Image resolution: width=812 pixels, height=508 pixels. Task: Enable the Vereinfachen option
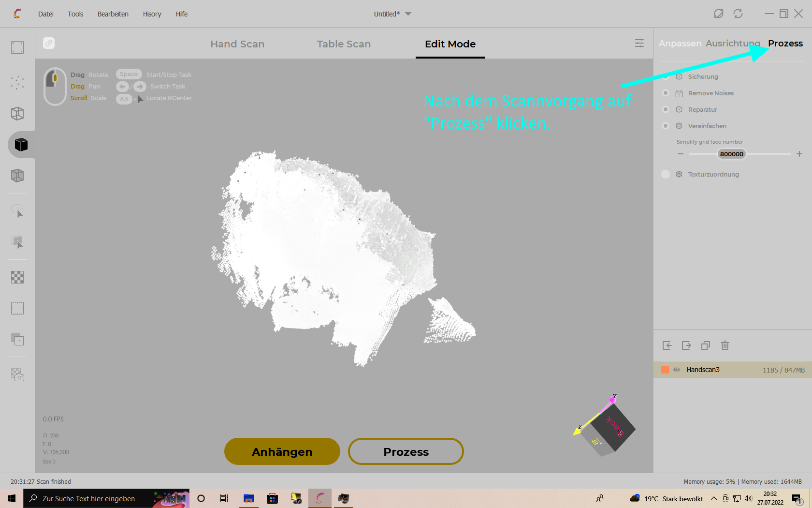(666, 125)
